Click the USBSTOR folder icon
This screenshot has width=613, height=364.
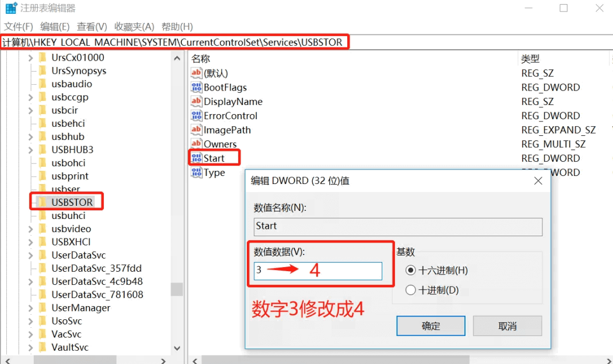click(42, 202)
